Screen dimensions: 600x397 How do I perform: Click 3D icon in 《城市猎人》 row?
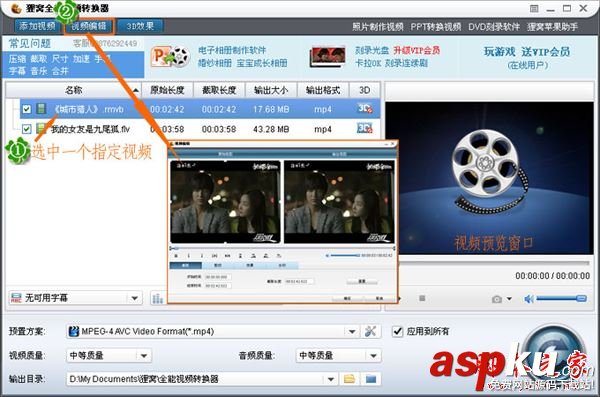[364, 109]
